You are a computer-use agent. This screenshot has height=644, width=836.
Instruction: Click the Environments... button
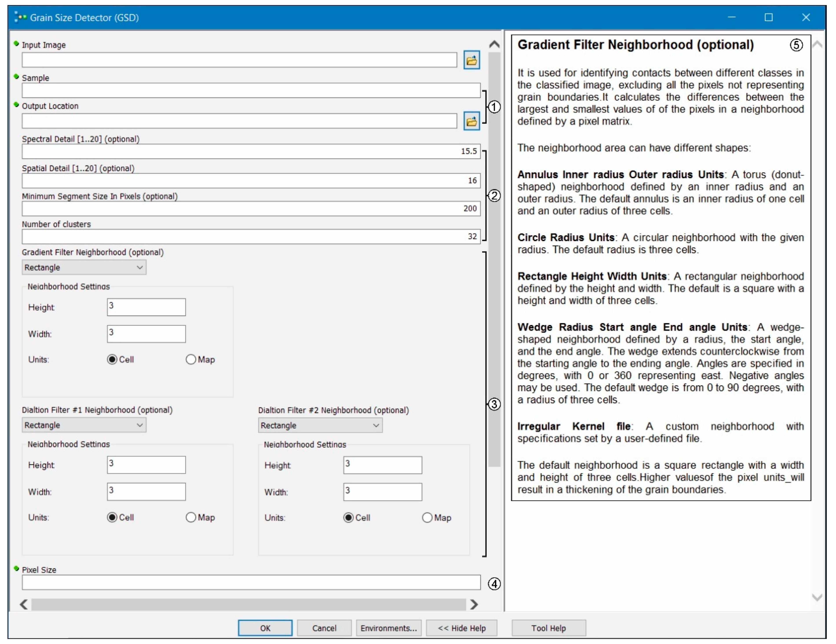pos(389,628)
